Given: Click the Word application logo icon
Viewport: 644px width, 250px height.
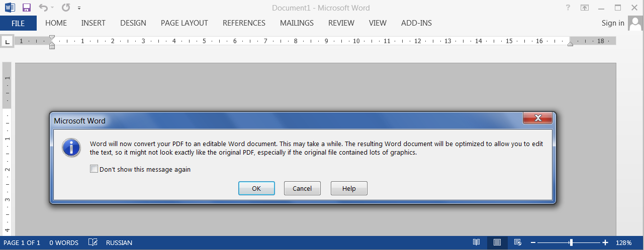Looking at the screenshot, I should [10, 8].
